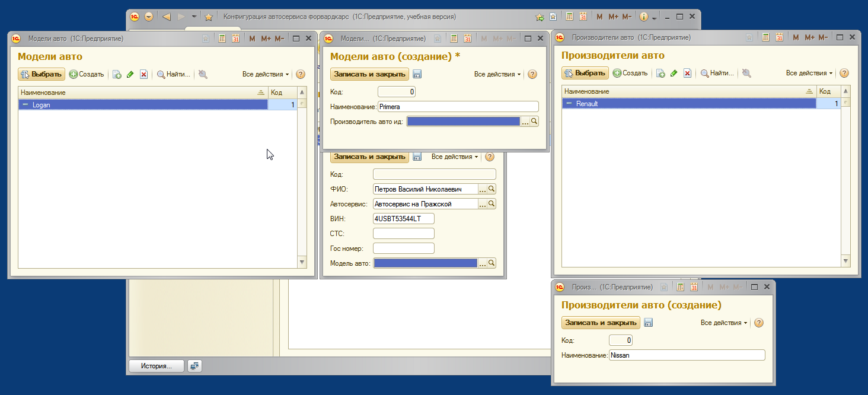Click Найти... in Модели авто list
Viewport: 868px width, 395px height.
pos(174,75)
